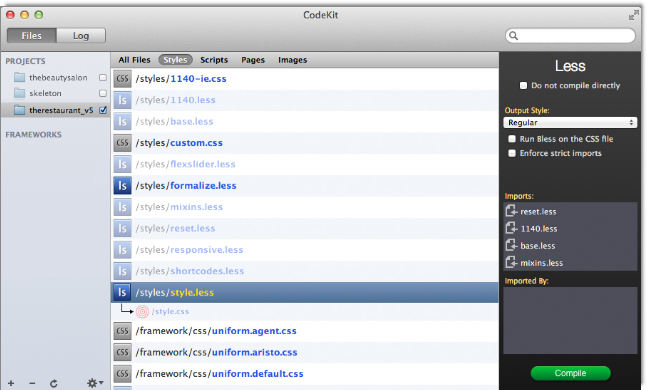Click the CSS icon beside 1140-ie.css
The width and height of the screenshot is (647, 390).
pos(123,78)
